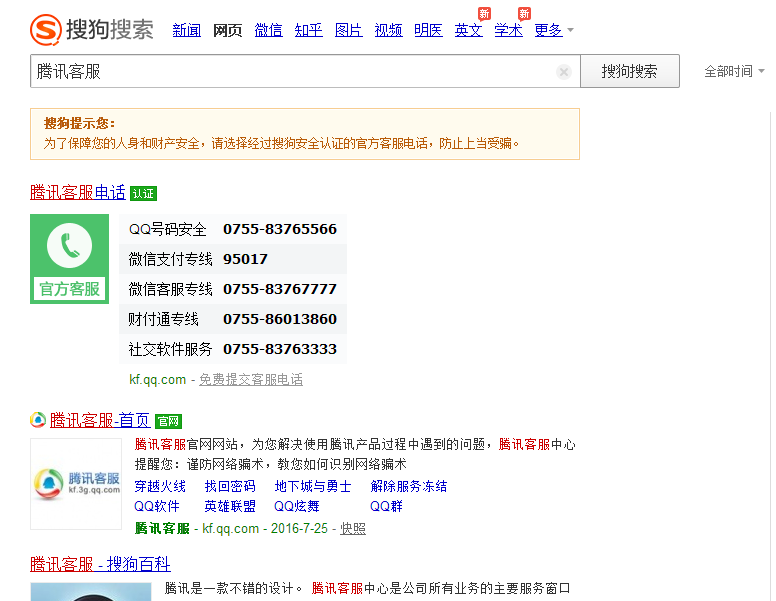The height and width of the screenshot is (601, 776).
Task: Open the 穿越火线 sublink
Action: [x=160, y=486]
